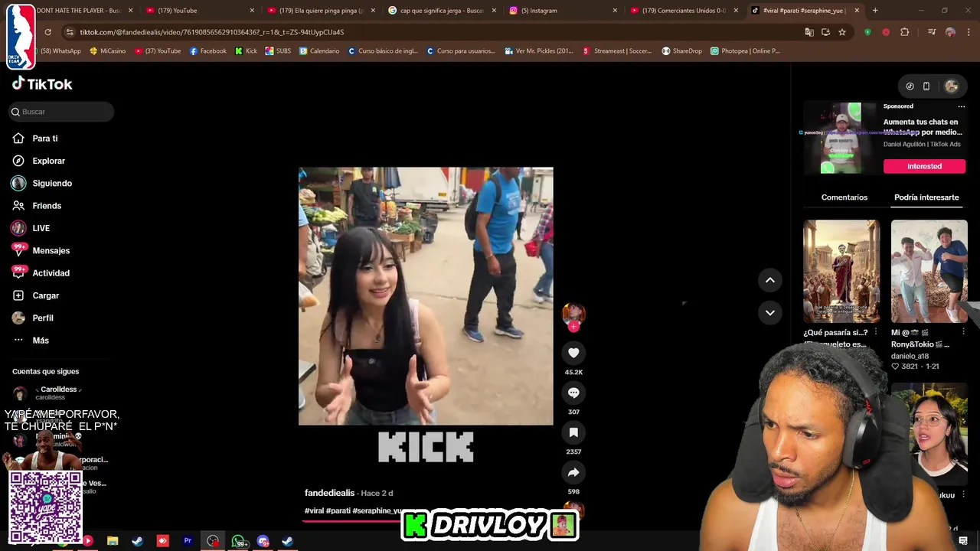Switch to the Instagram tab
The width and height of the screenshot is (980, 551).
point(563,11)
